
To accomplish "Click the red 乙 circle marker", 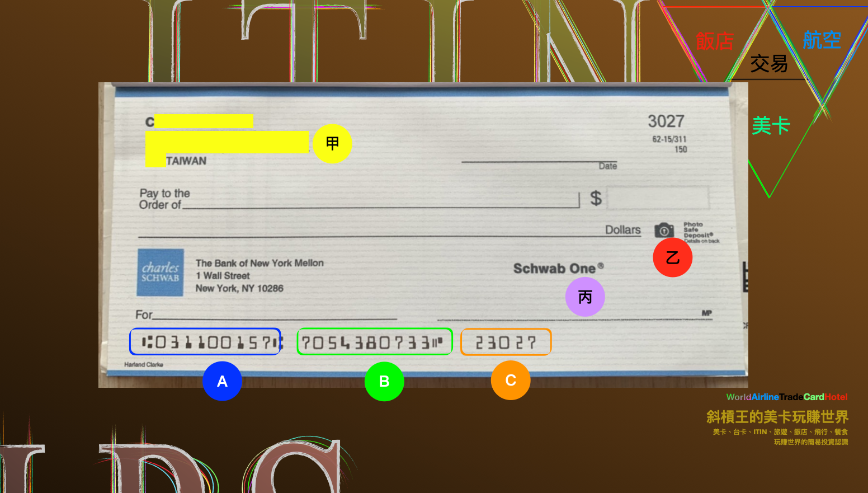I will pyautogui.click(x=673, y=257).
